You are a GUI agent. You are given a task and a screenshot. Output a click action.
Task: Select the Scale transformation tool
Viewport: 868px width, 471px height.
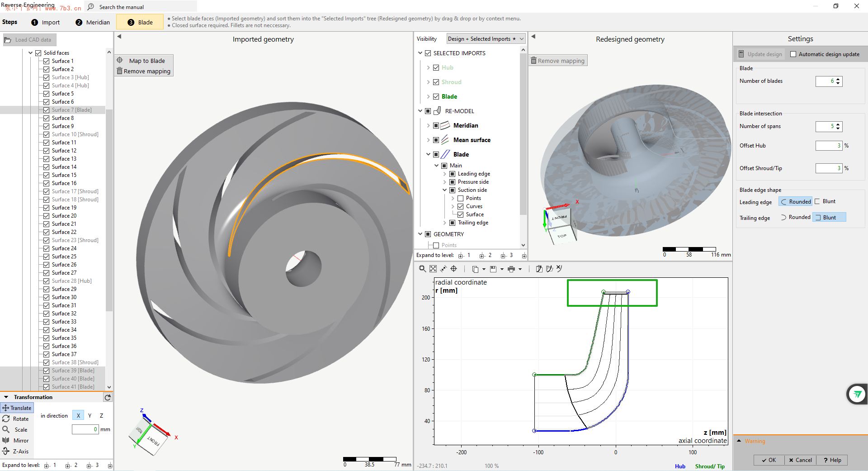pos(17,430)
